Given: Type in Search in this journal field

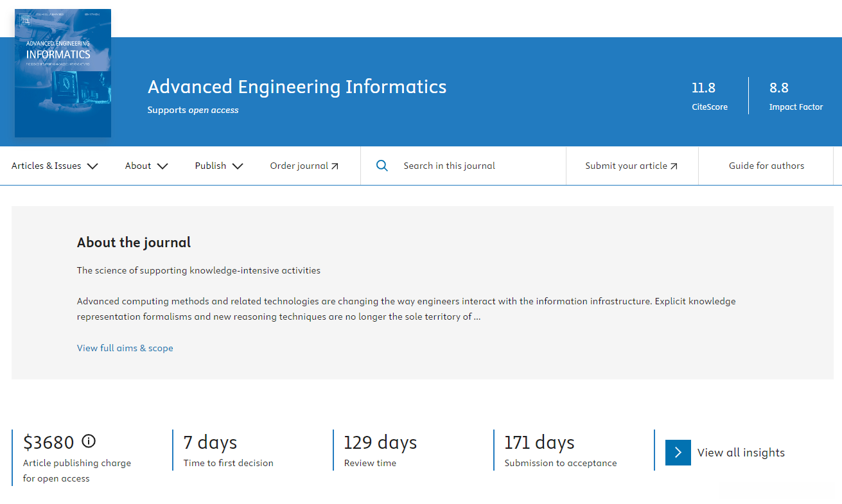Looking at the screenshot, I should tap(475, 166).
